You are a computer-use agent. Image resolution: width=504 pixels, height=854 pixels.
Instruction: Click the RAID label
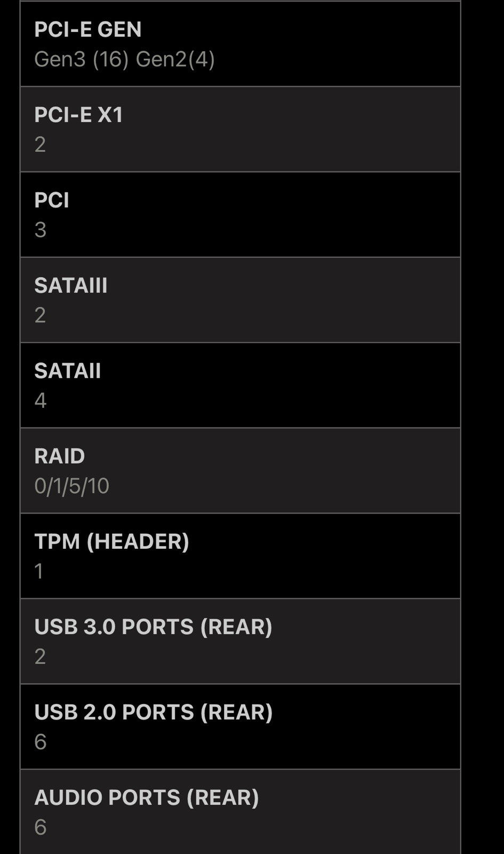click(x=60, y=456)
